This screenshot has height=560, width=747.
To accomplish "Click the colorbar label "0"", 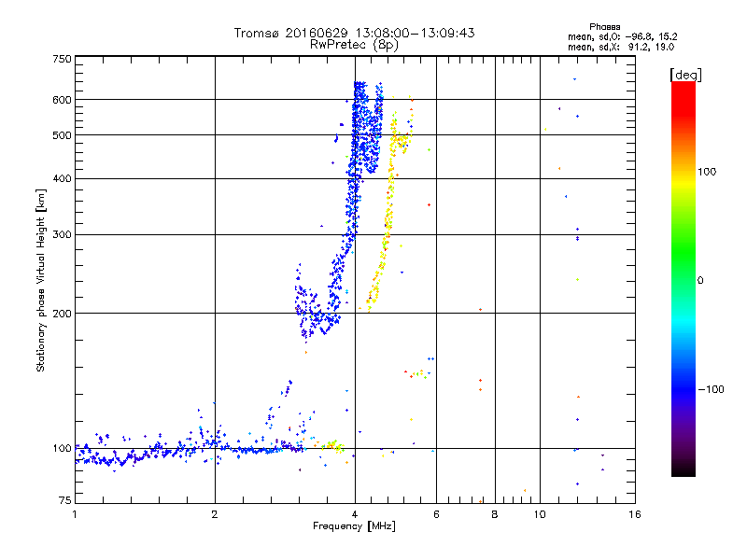I will coord(700,281).
